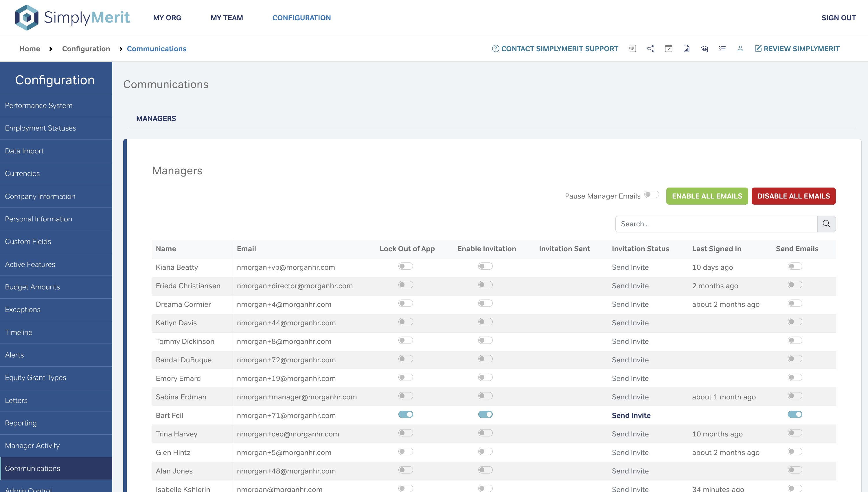Open the CONFIGURATION top menu
This screenshot has height=492, width=868.
coord(301,18)
